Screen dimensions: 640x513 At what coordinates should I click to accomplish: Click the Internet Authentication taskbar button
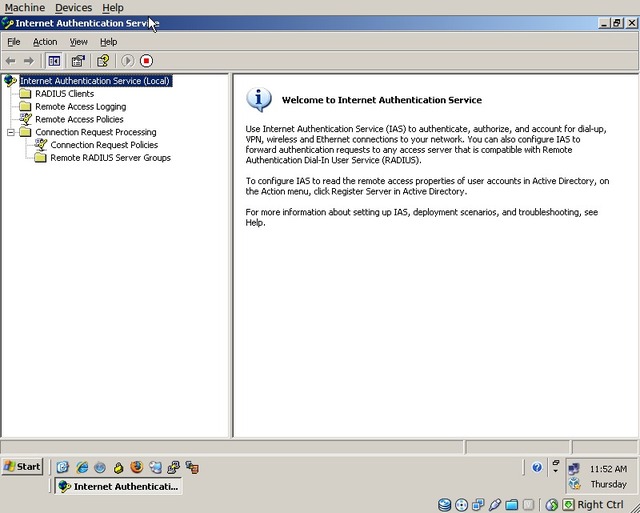[118, 487]
